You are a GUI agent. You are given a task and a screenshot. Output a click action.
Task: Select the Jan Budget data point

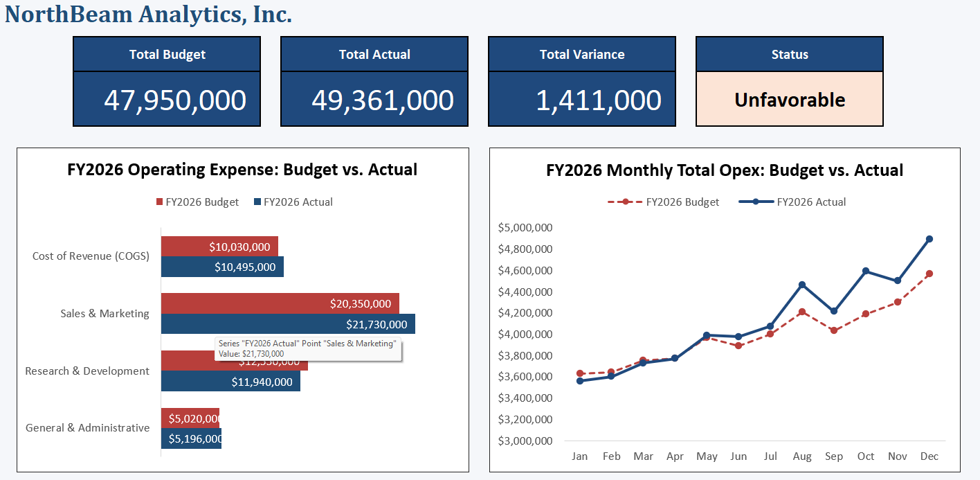pyautogui.click(x=580, y=373)
